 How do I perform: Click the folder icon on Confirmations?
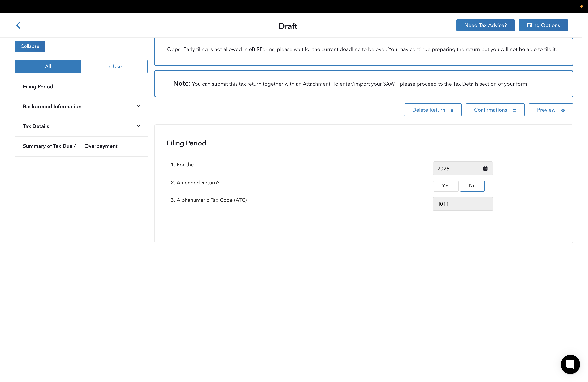(514, 110)
